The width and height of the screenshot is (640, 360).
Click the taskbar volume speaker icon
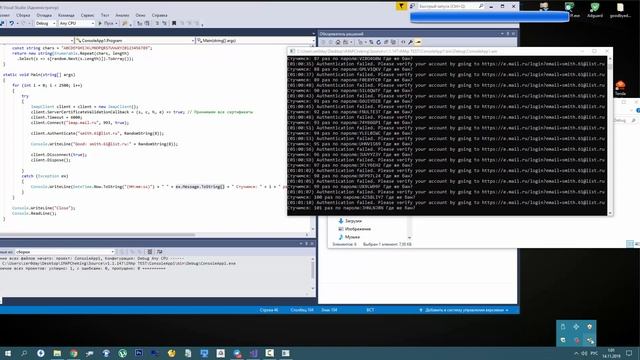pyautogui.click(x=584, y=353)
